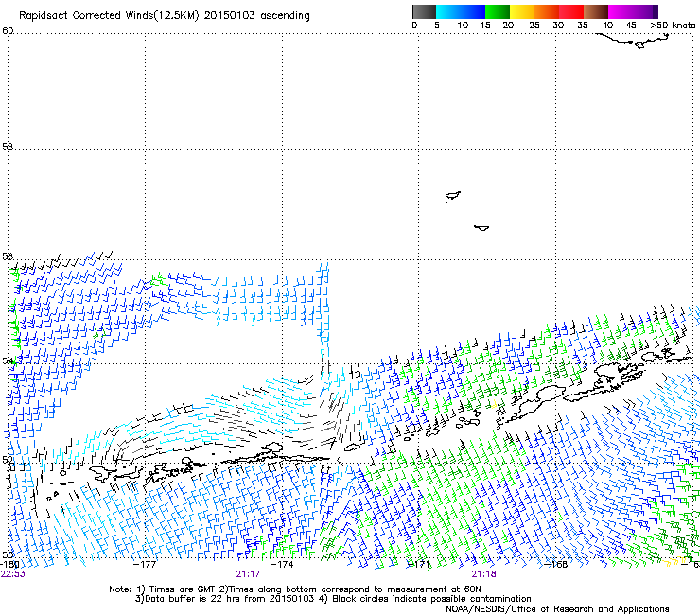Click the red 30-35 knots color band
Screen dimensions: 700x615
point(571,11)
